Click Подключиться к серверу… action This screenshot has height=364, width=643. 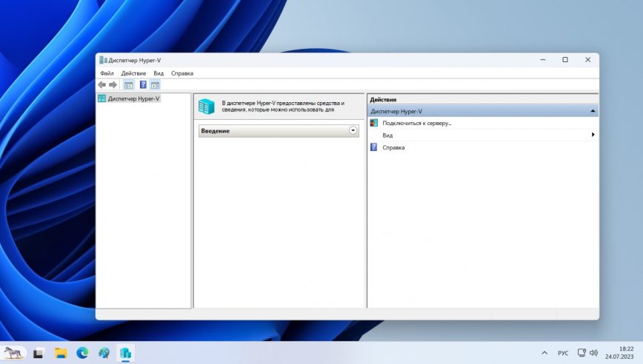tap(416, 123)
